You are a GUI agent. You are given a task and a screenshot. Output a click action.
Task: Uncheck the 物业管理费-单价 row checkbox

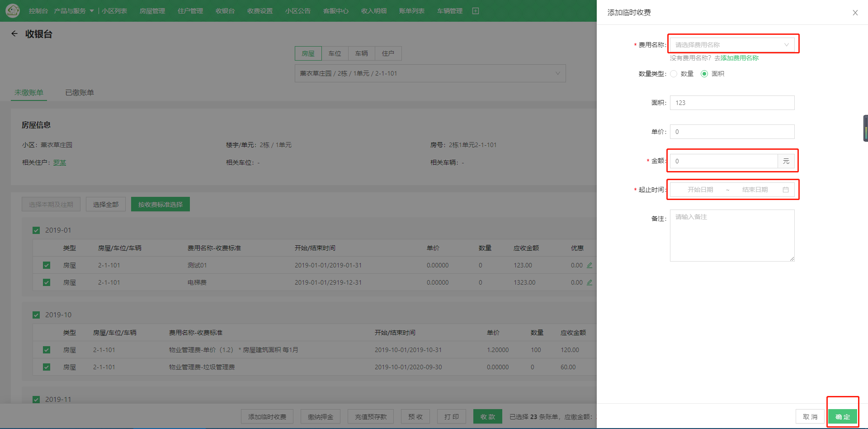click(x=47, y=350)
